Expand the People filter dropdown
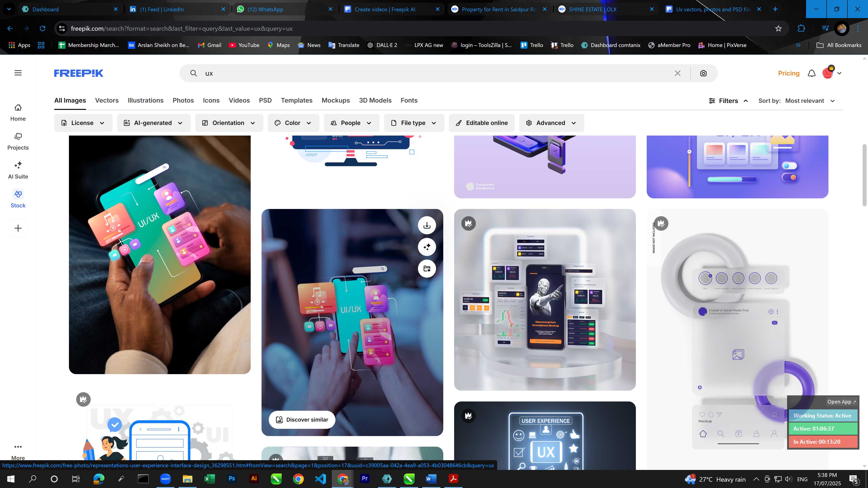The width and height of the screenshot is (868, 488). (351, 123)
